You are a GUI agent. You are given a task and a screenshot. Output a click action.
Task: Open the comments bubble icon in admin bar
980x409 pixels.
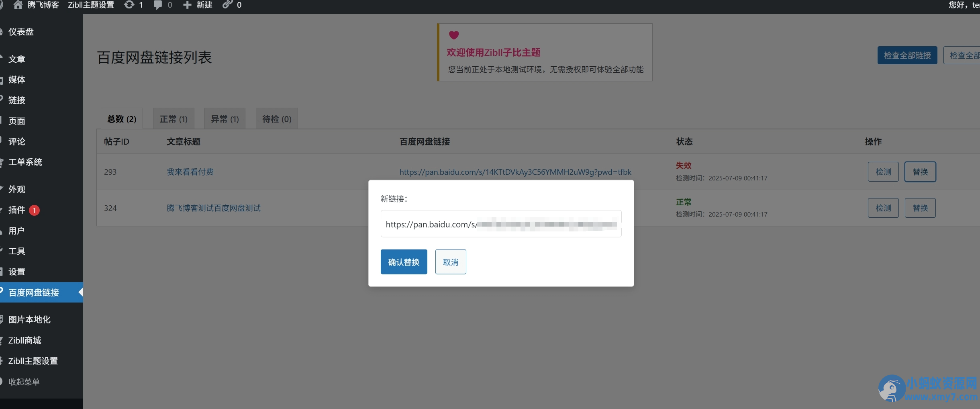pos(158,5)
